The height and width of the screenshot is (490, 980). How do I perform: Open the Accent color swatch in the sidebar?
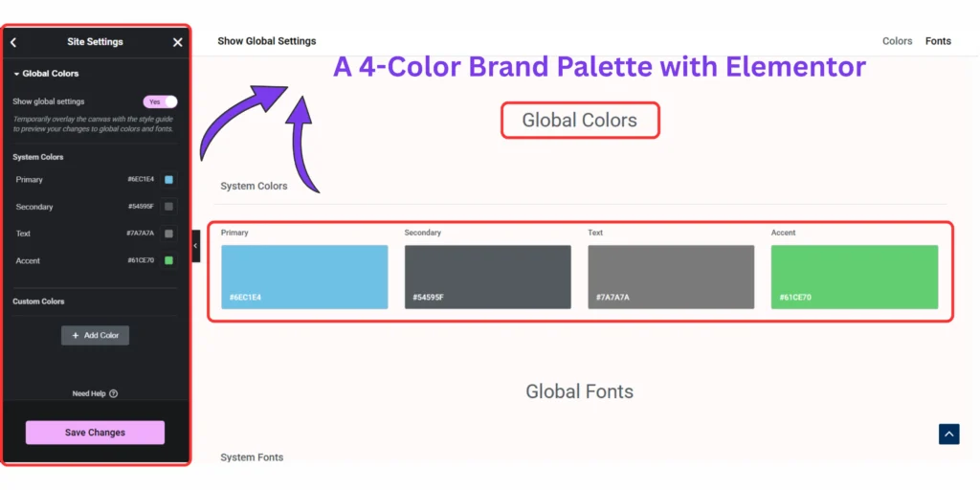coord(168,260)
